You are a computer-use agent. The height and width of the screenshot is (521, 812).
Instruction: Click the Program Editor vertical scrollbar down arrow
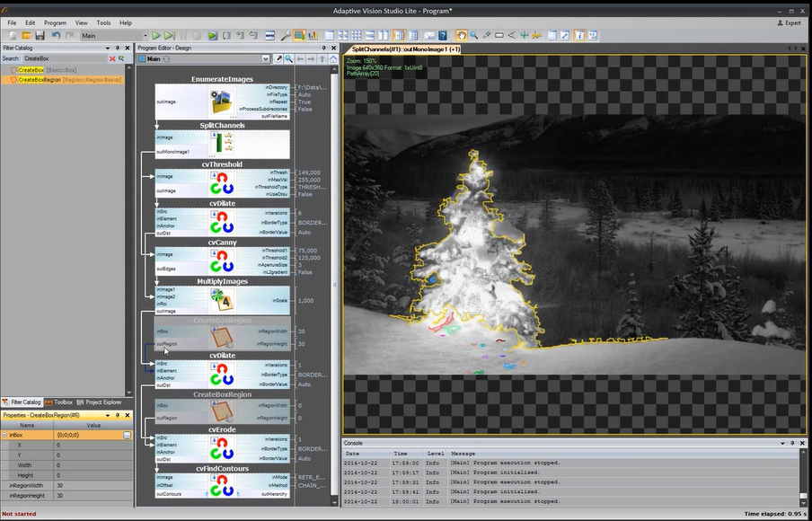pyautogui.click(x=334, y=501)
